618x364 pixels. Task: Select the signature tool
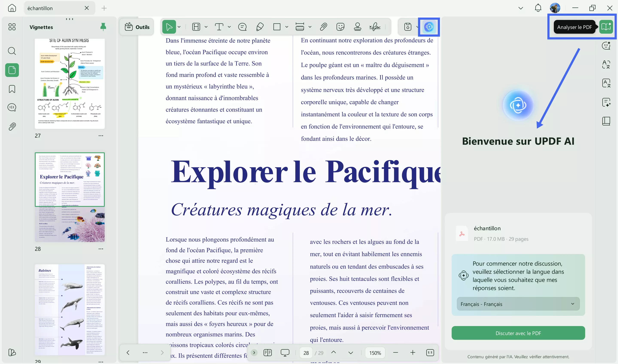(x=375, y=27)
